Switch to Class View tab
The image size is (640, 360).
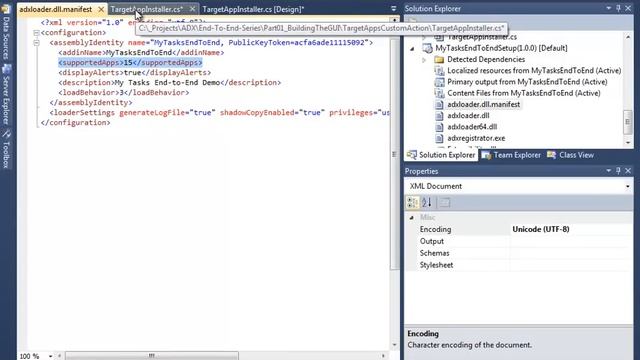[x=571, y=155]
